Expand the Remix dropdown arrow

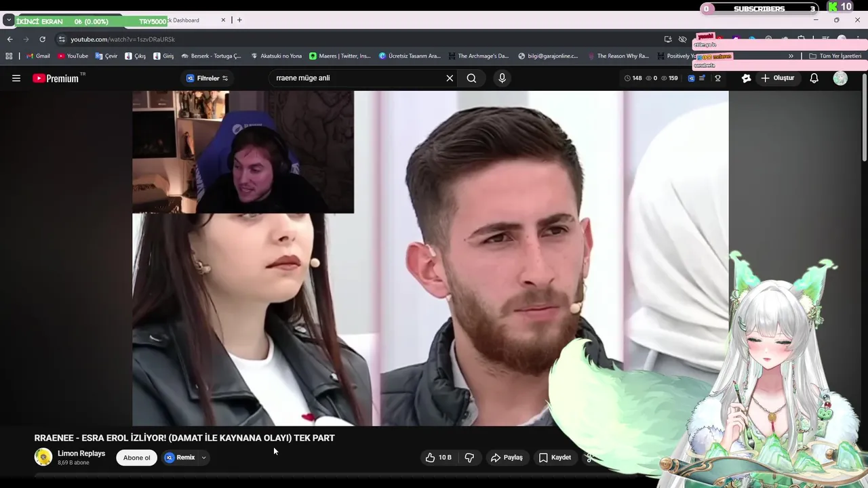click(x=203, y=457)
